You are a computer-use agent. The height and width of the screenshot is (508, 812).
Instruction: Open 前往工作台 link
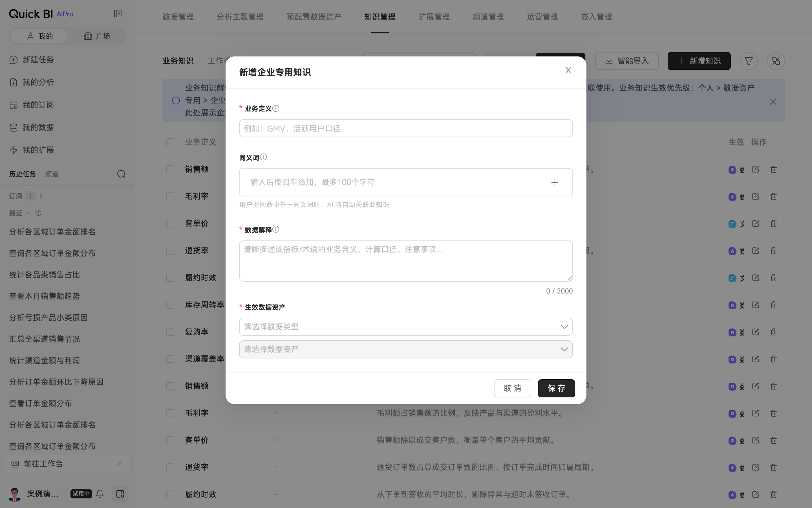coord(67,464)
